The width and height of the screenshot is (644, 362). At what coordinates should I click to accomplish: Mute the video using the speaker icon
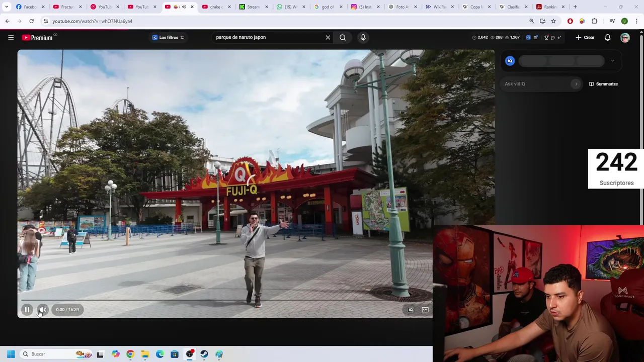point(43,310)
